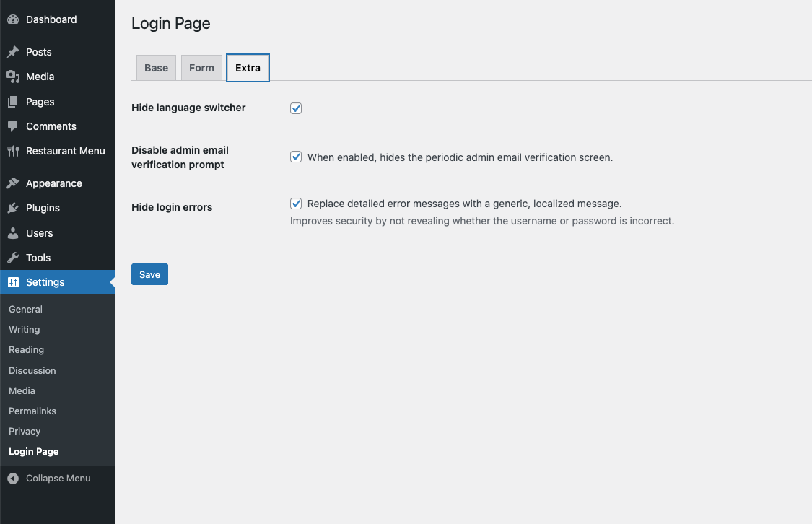Screen dimensions: 812x524
Task: Collapse the admin menu
Action: click(x=58, y=478)
